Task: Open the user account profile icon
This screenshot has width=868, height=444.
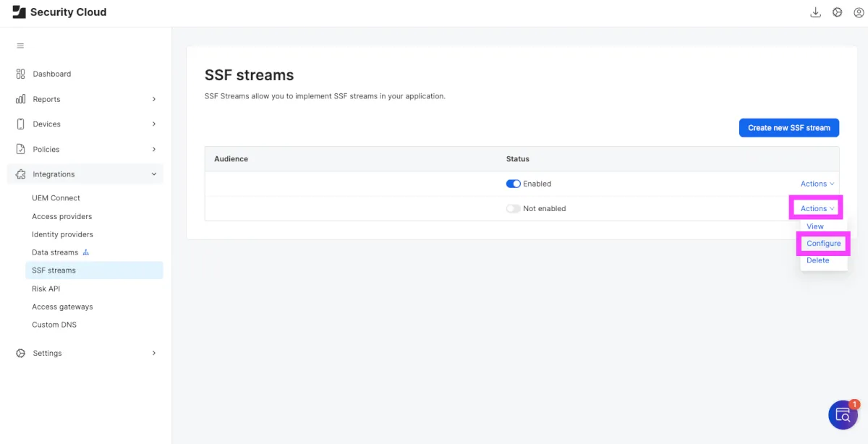Action: click(x=859, y=12)
